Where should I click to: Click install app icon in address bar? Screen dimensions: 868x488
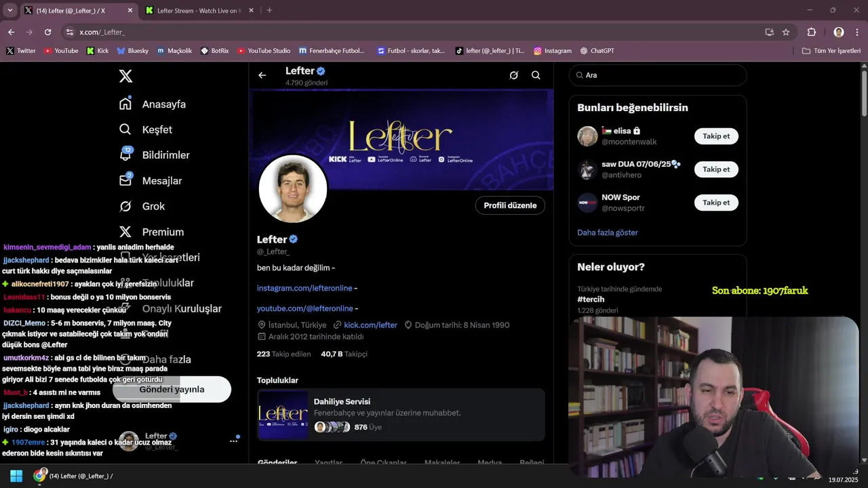click(770, 32)
